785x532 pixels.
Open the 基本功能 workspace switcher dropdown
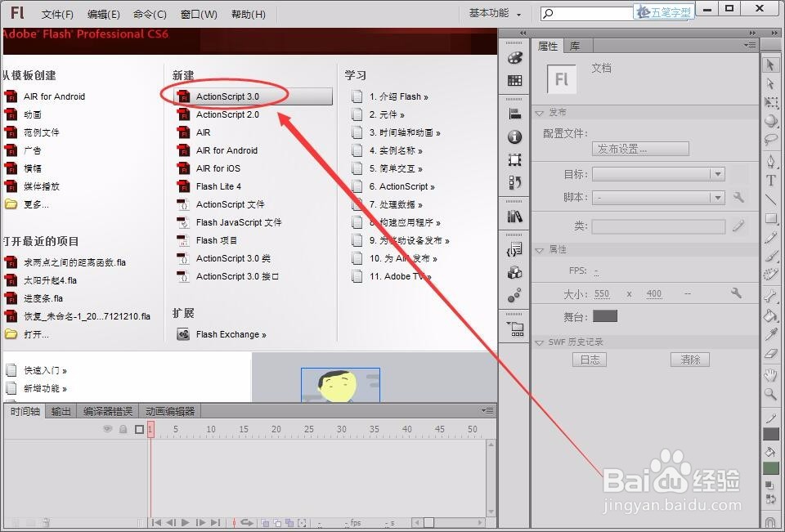[495, 14]
